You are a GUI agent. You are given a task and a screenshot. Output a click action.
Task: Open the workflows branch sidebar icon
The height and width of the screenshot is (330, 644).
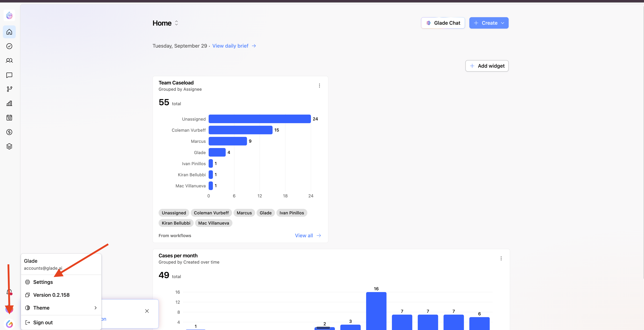9,89
